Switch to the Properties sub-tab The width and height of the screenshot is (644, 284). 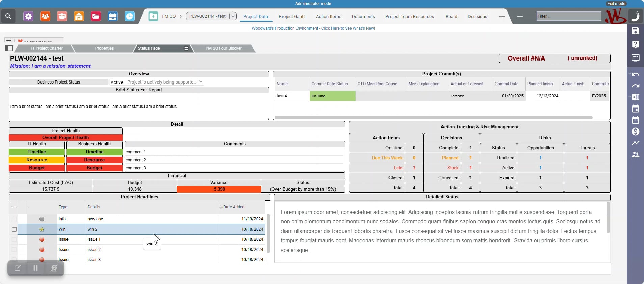point(104,48)
